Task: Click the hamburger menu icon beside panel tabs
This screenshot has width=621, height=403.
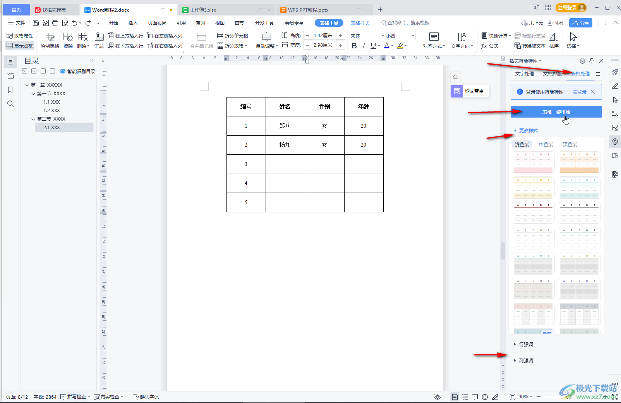Action: (598, 74)
